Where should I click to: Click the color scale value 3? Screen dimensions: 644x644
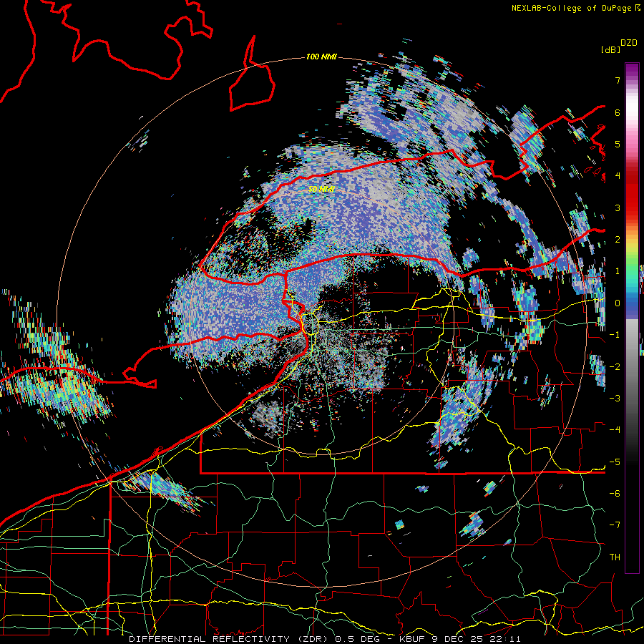click(618, 208)
